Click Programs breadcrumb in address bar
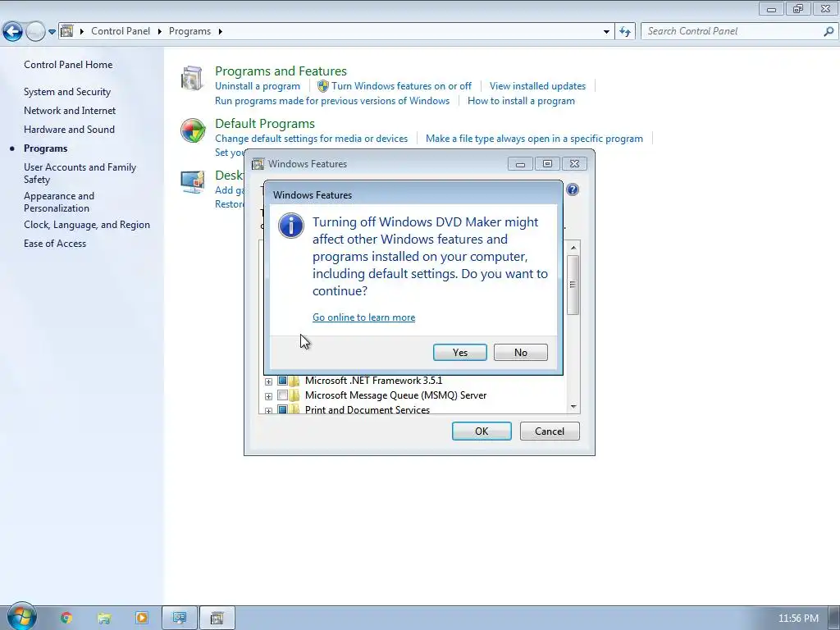Screen dimensions: 840x630 click(189, 31)
